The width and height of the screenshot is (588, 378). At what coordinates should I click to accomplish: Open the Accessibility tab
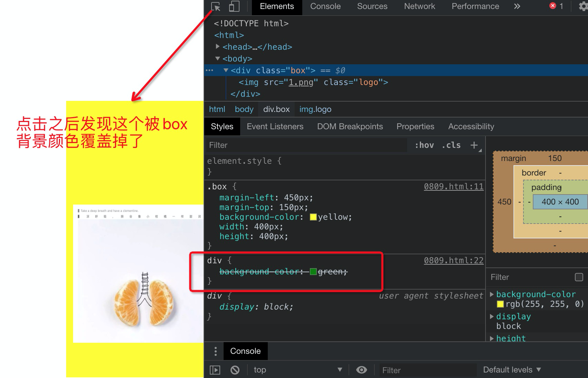(471, 126)
